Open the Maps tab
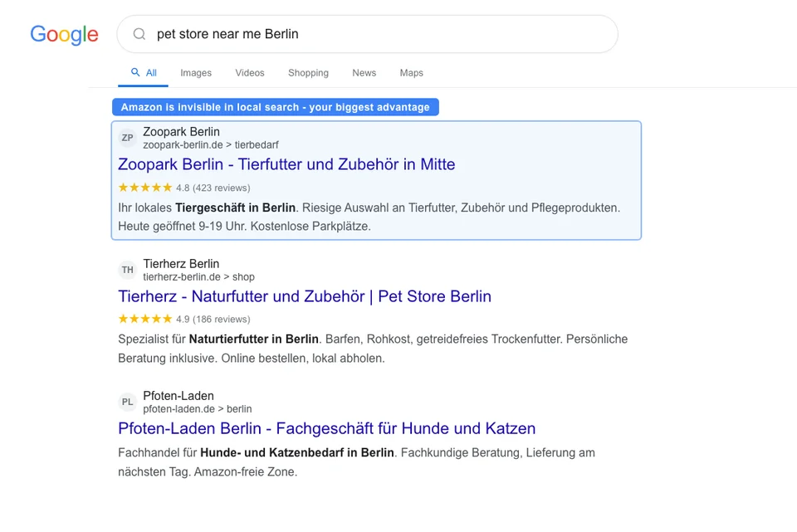Viewport: 797px width, 532px height. coord(411,73)
